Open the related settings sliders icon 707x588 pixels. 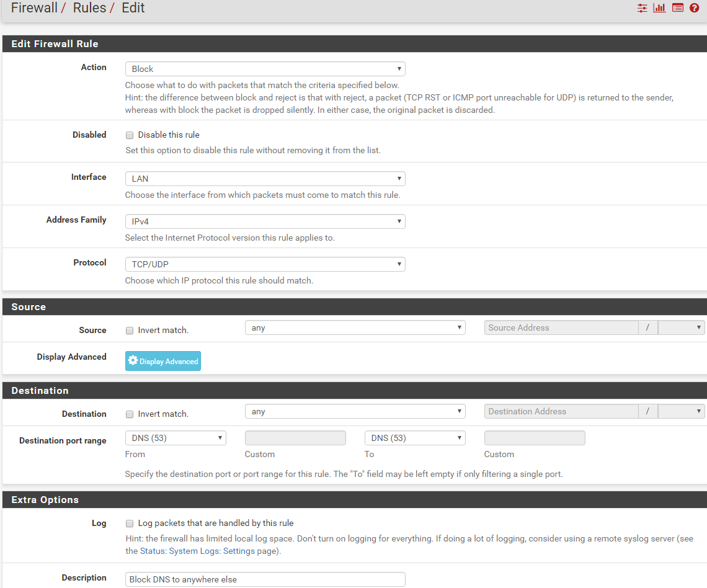click(x=642, y=8)
